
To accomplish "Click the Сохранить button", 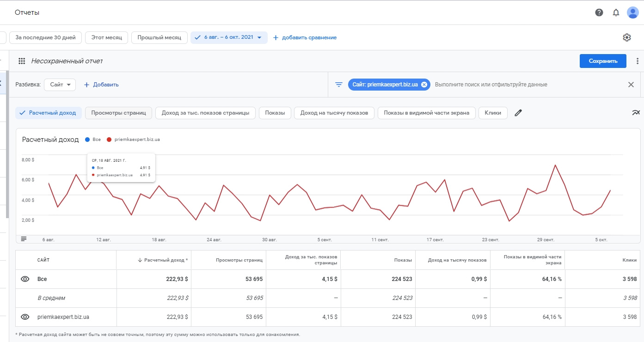I will 603,61.
